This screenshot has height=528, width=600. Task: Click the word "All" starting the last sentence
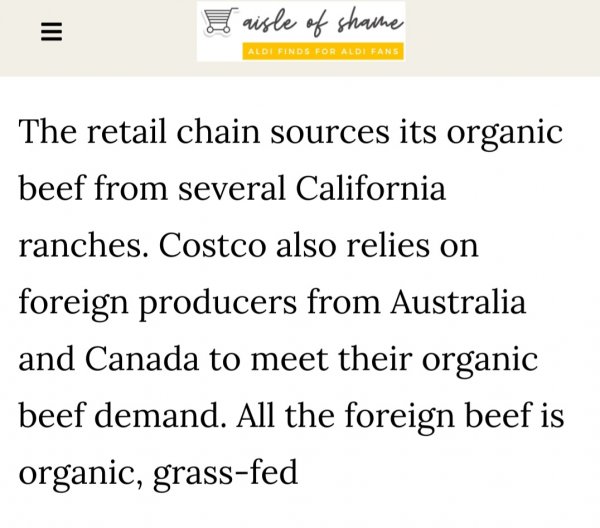click(255, 416)
